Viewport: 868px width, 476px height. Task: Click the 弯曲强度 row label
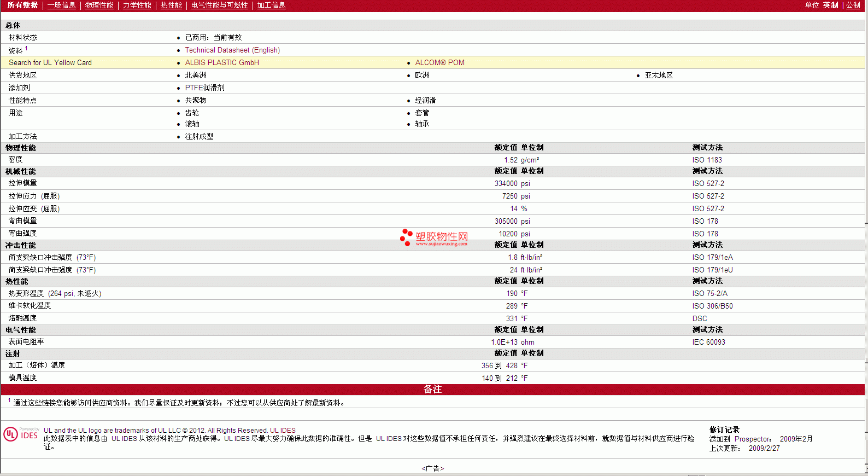click(x=22, y=233)
